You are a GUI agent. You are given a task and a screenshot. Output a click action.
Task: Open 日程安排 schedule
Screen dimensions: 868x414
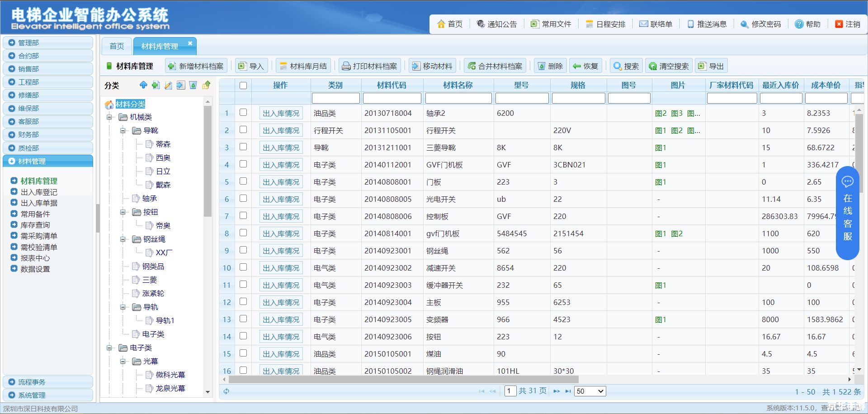pyautogui.click(x=605, y=24)
